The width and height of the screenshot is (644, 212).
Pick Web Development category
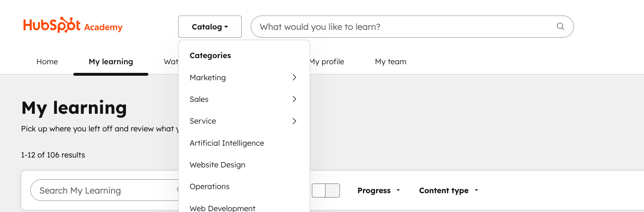(x=222, y=208)
